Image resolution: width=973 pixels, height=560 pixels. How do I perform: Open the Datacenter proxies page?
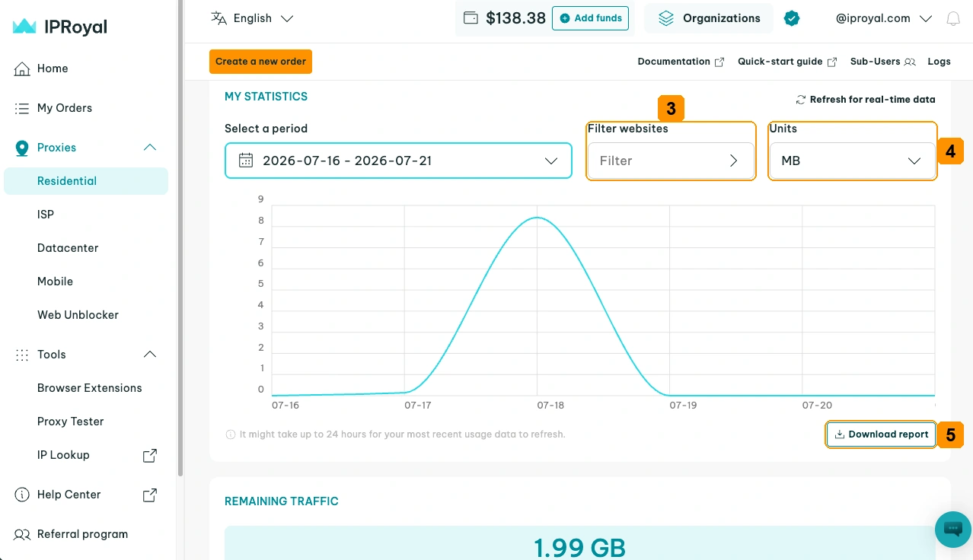tap(68, 248)
